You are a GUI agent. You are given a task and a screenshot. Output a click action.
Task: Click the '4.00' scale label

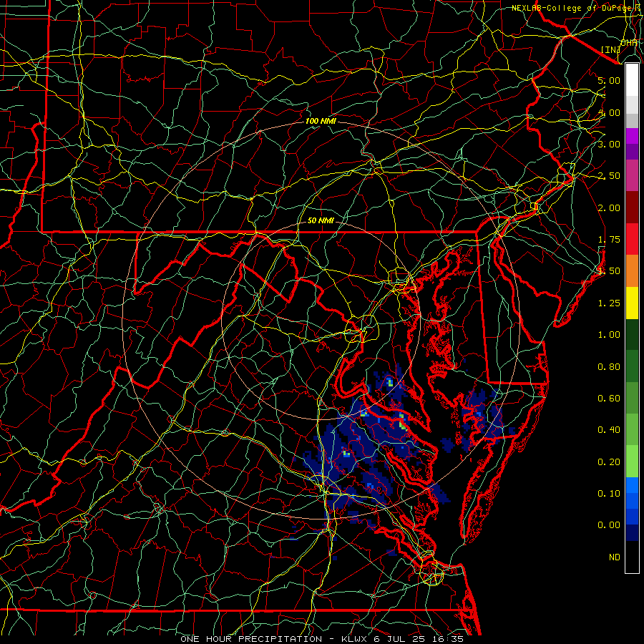pyautogui.click(x=609, y=112)
